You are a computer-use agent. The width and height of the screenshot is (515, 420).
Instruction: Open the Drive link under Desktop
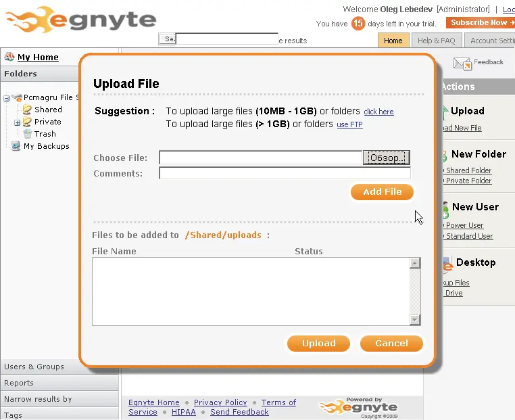[x=453, y=293]
